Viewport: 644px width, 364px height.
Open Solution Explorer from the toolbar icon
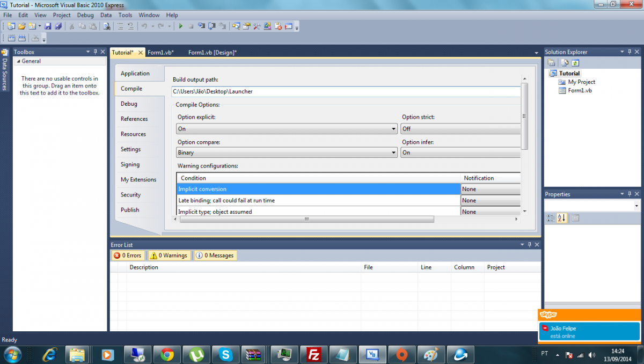tap(237, 26)
